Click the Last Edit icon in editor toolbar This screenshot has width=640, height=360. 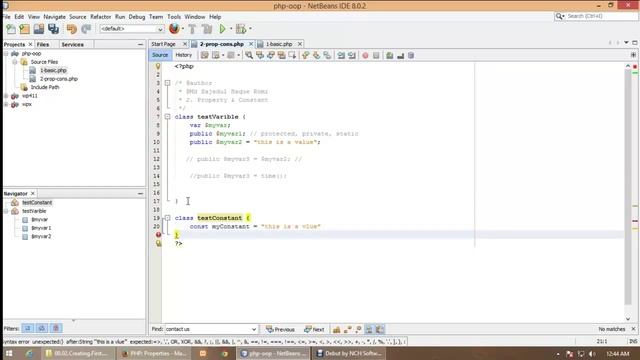coord(204,55)
